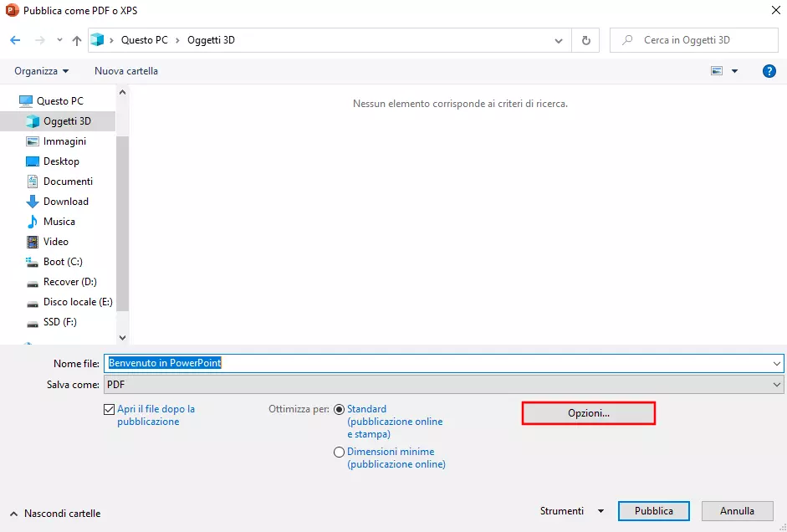Screen dimensions: 787x532
Task: Select Questo PC in the address breadcrumb
Action: point(145,40)
